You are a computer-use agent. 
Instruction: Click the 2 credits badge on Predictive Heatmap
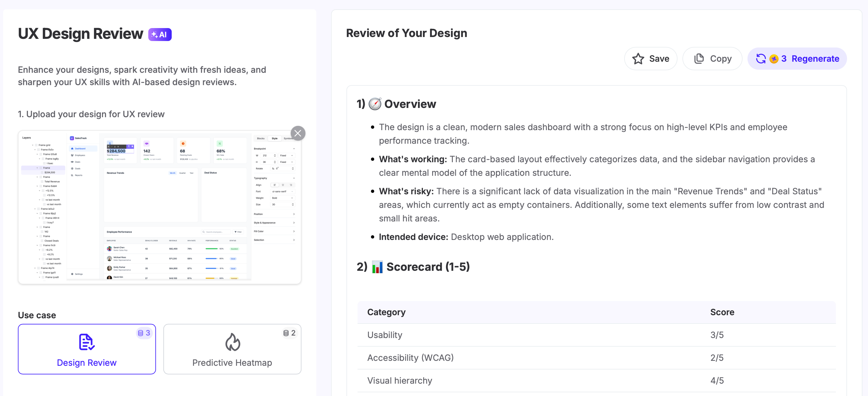point(289,333)
